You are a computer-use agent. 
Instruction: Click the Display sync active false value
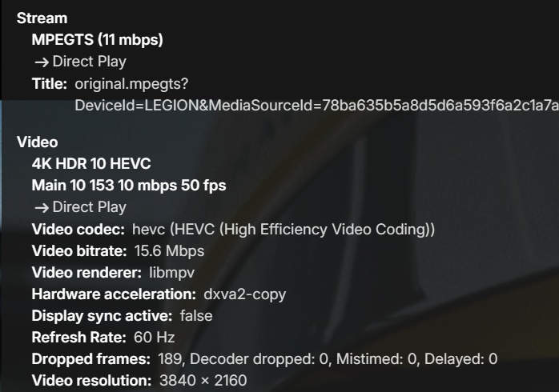[x=197, y=316]
